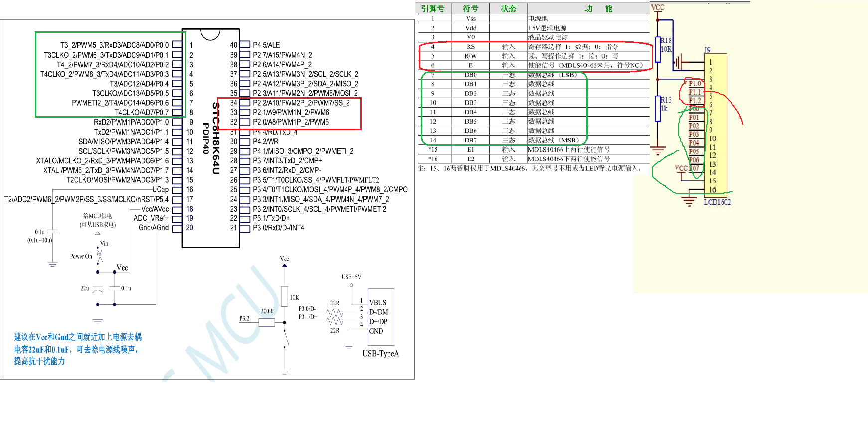Click the 'Power On' switch label

pyautogui.click(x=81, y=256)
